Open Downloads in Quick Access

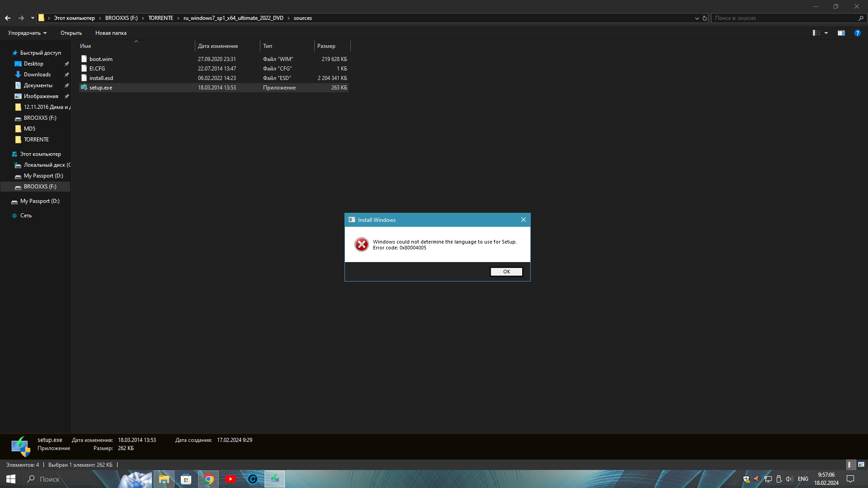(x=37, y=75)
